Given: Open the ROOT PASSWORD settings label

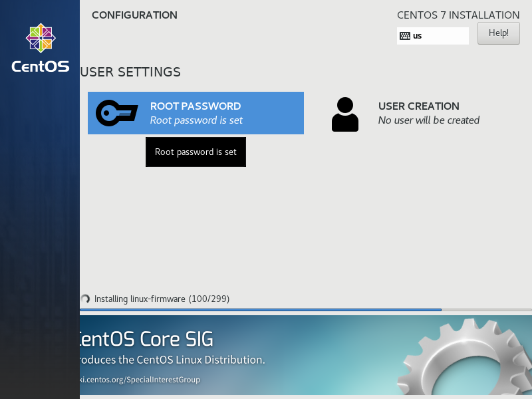Looking at the screenshot, I should pos(196,106).
